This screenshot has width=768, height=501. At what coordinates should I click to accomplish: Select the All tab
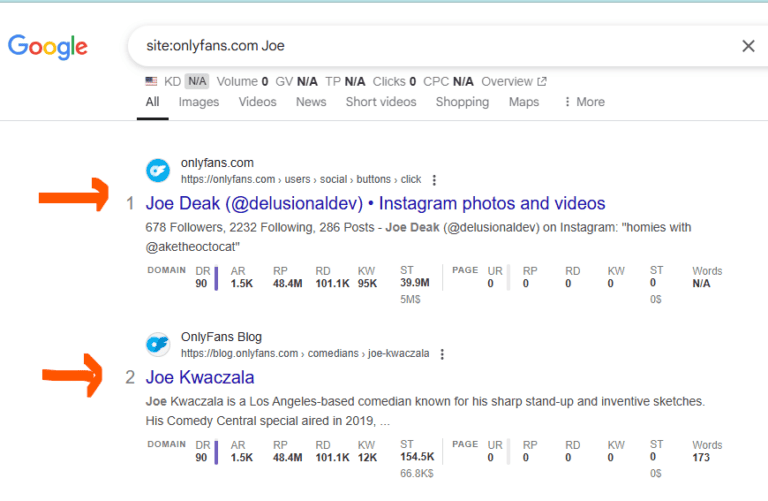pos(152,102)
